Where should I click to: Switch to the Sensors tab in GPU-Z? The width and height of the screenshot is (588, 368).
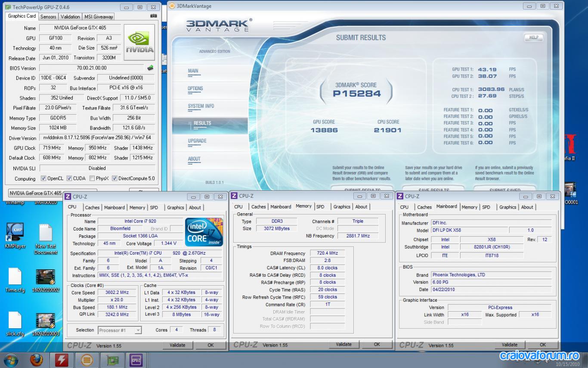coord(48,17)
